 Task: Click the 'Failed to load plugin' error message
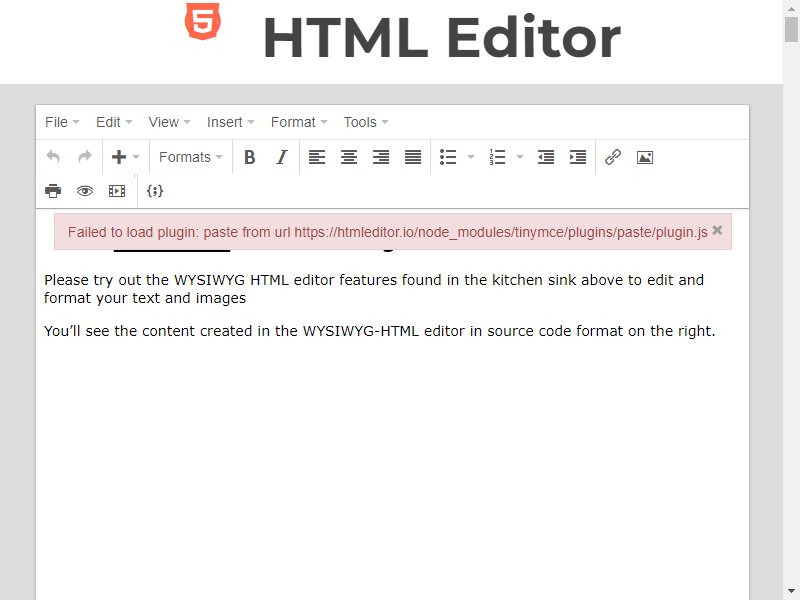(x=388, y=232)
